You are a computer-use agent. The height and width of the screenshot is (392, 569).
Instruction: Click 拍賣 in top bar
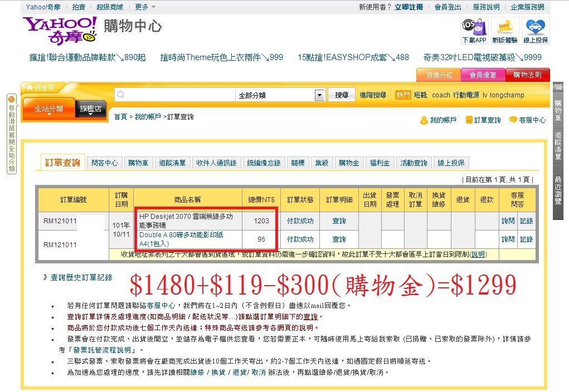[79, 7]
